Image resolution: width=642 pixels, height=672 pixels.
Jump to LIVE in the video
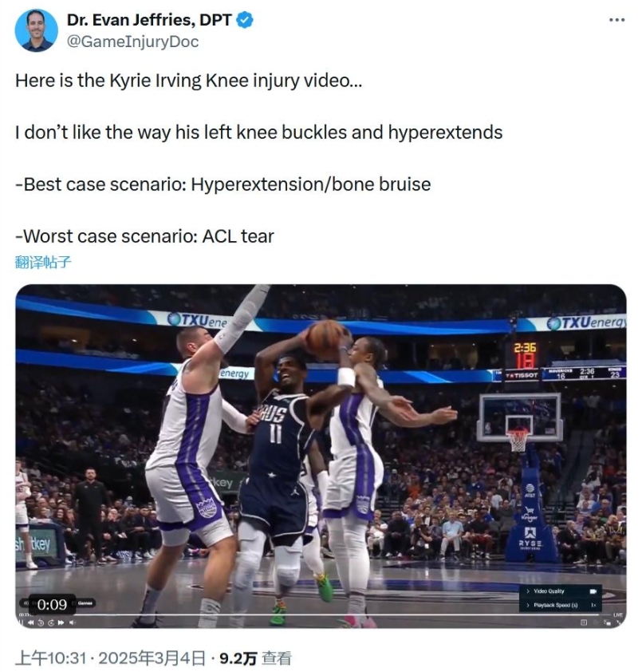pyautogui.click(x=616, y=615)
